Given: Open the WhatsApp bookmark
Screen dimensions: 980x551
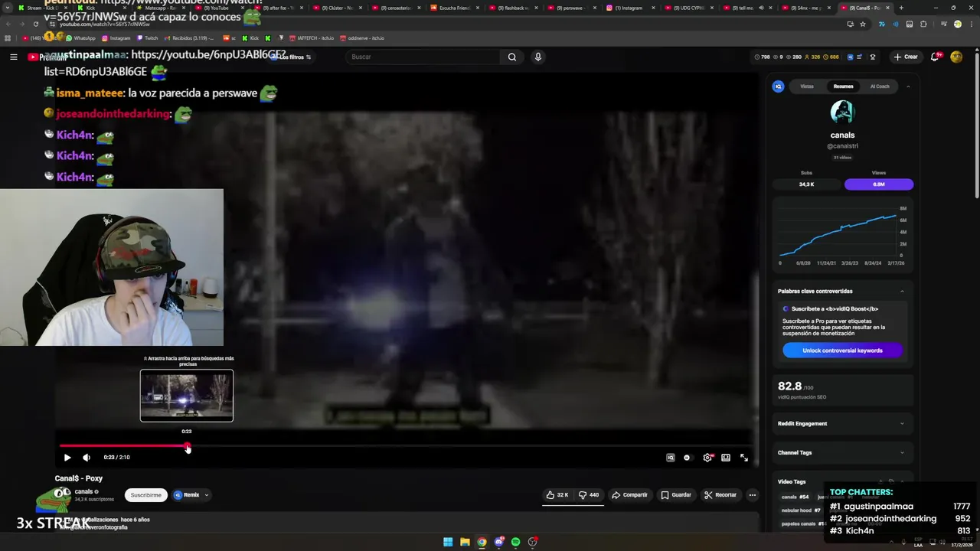Looking at the screenshot, I should click(81, 38).
